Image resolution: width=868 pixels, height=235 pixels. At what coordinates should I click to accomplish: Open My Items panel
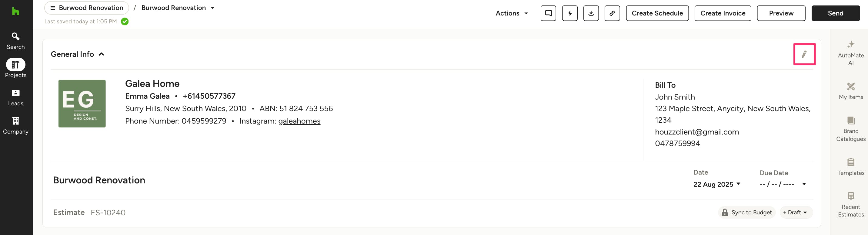[x=850, y=91]
